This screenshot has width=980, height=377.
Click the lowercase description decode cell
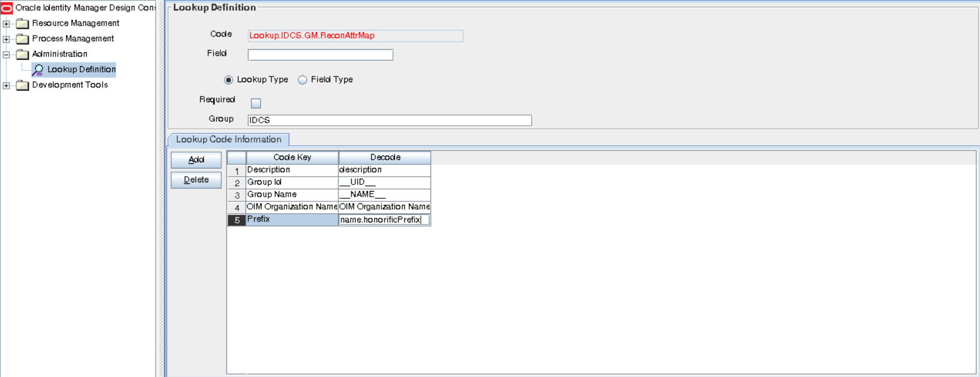(x=385, y=170)
